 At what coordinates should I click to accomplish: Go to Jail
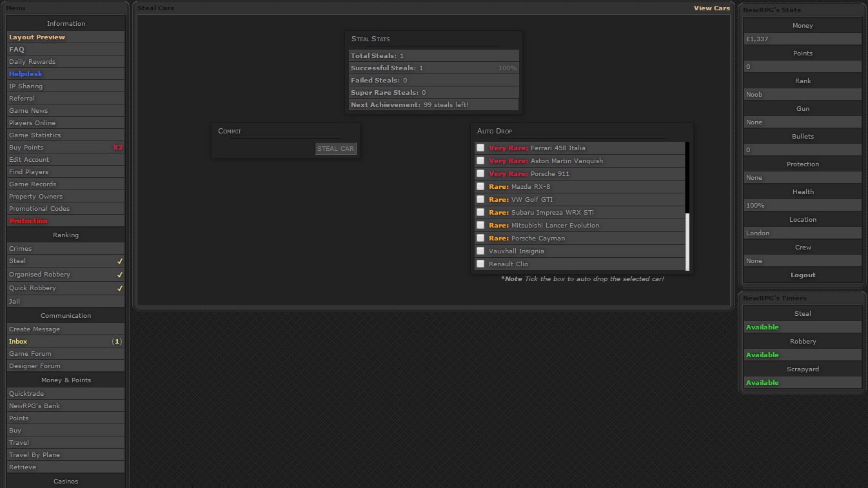coord(65,302)
